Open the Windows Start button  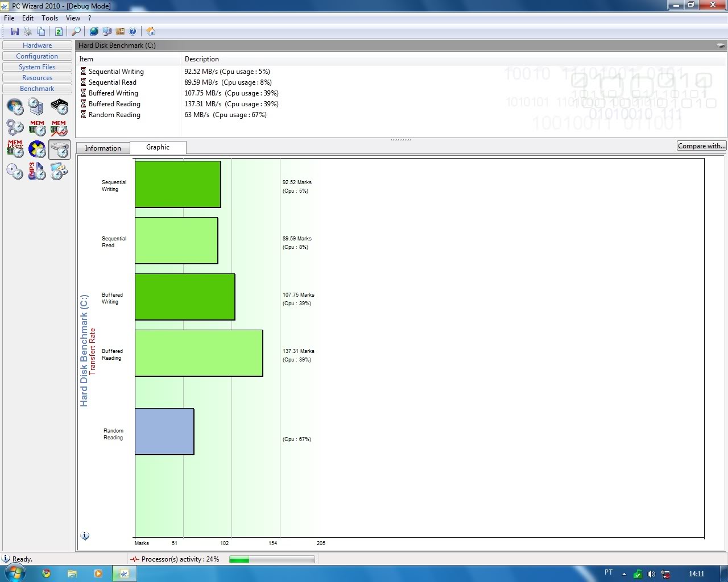click(15, 573)
